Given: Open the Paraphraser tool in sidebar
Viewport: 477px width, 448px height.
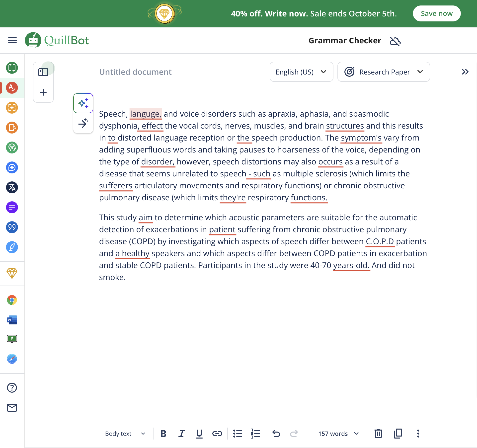Looking at the screenshot, I should click(x=12, y=68).
